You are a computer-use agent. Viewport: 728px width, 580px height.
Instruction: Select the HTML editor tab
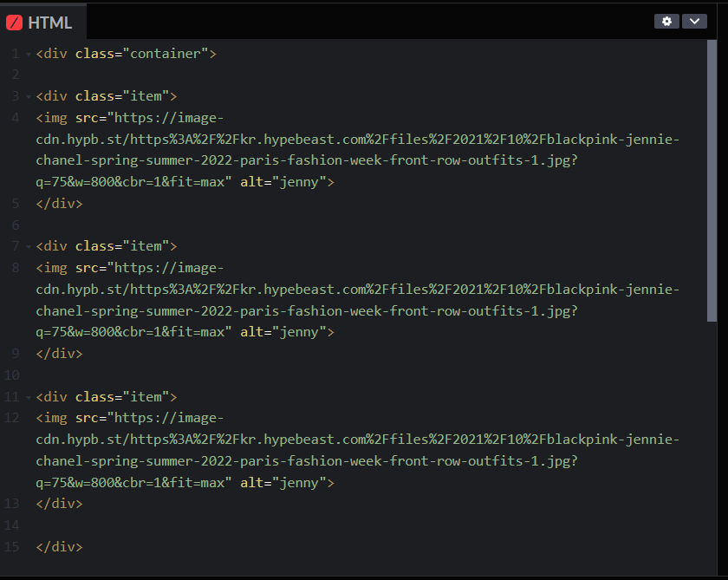pos(43,23)
